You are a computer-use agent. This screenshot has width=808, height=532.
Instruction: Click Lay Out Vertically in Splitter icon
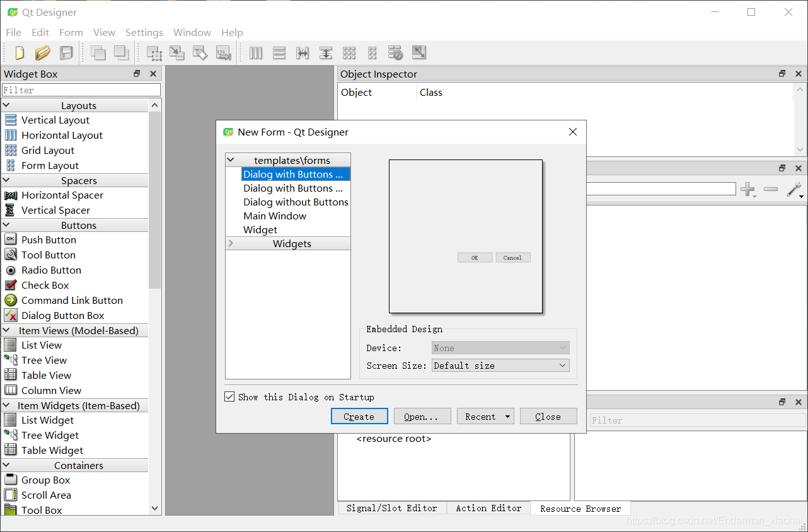click(326, 53)
